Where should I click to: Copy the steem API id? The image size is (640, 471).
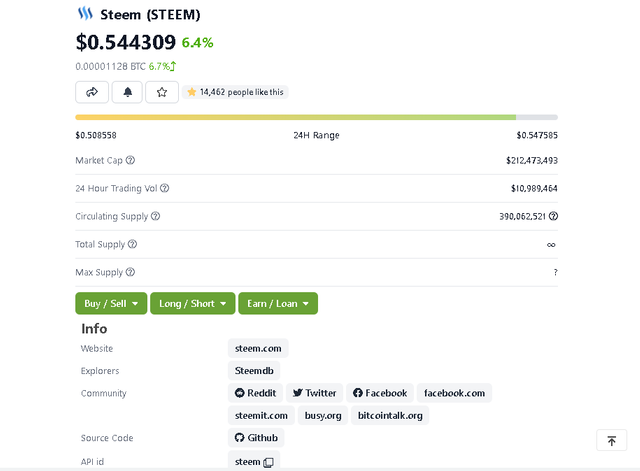269,462
